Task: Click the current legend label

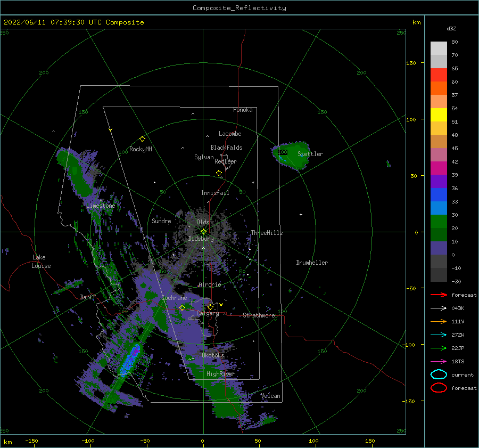Action: tap(462, 375)
